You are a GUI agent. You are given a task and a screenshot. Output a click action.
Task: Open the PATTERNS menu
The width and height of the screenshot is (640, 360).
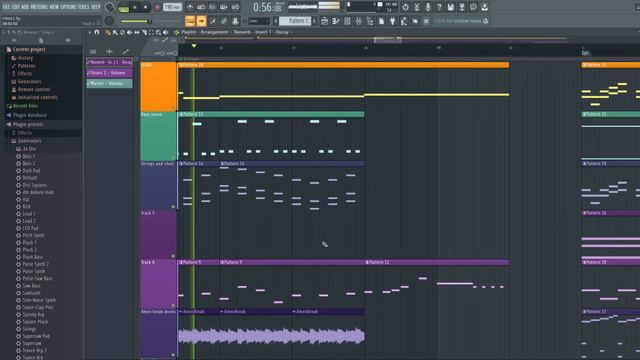pyautogui.click(x=40, y=7)
